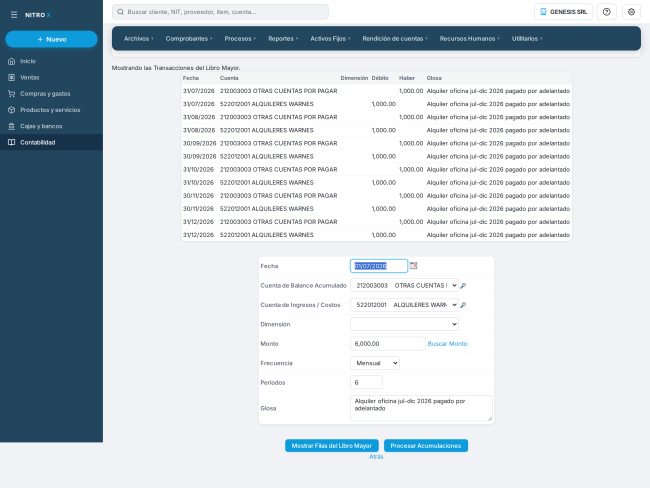
Task: Click the 31/08/2026 ALQUILERES WARNES row
Action: pos(376,130)
